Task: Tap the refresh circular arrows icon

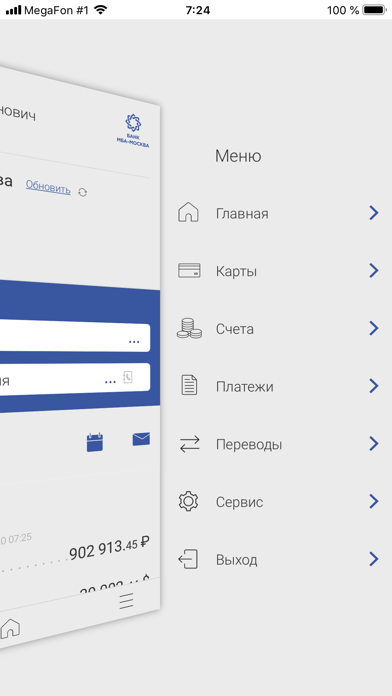Action: [83, 192]
